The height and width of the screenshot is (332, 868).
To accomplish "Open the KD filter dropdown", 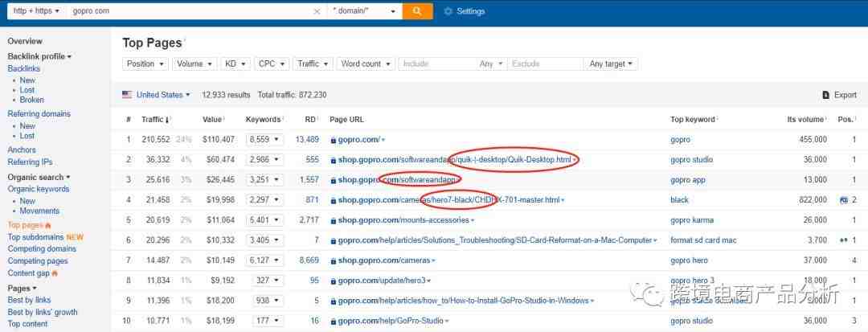I will point(235,64).
